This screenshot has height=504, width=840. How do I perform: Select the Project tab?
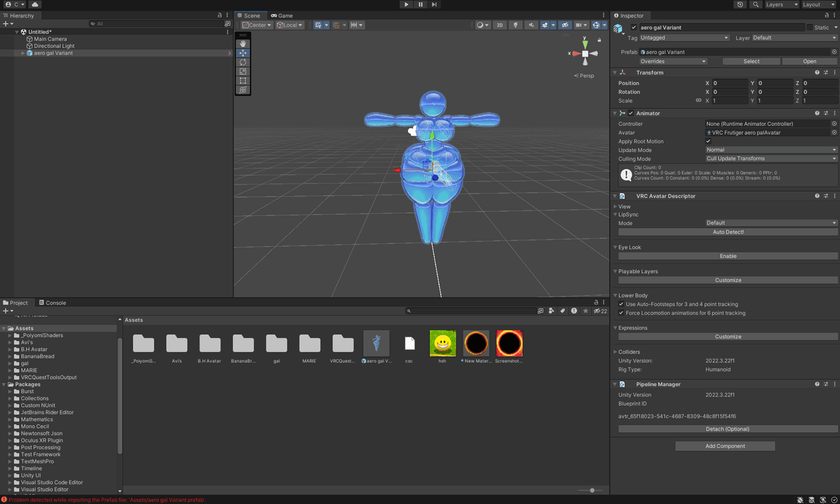click(x=16, y=303)
